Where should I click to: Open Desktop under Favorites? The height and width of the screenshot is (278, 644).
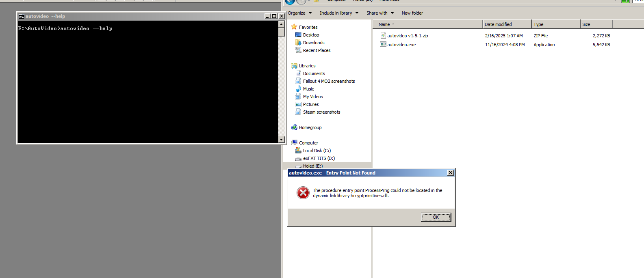(311, 35)
